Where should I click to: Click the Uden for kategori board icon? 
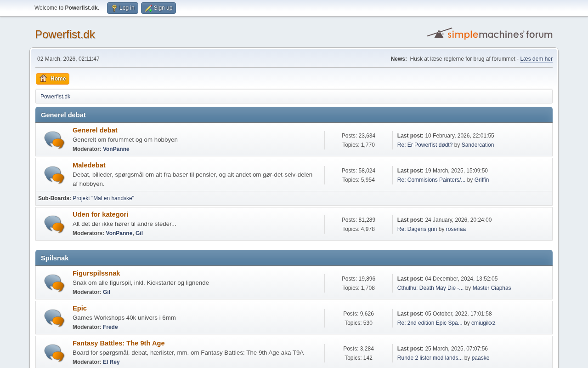[54, 224]
